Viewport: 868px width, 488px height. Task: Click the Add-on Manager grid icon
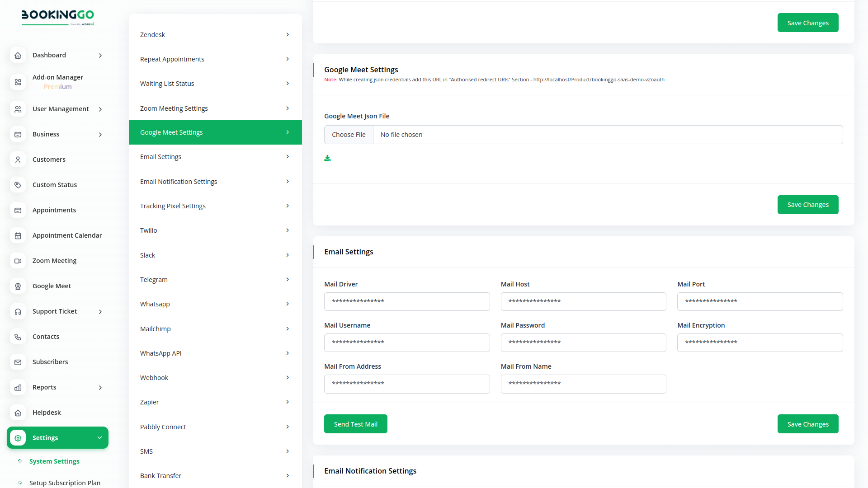tap(18, 82)
